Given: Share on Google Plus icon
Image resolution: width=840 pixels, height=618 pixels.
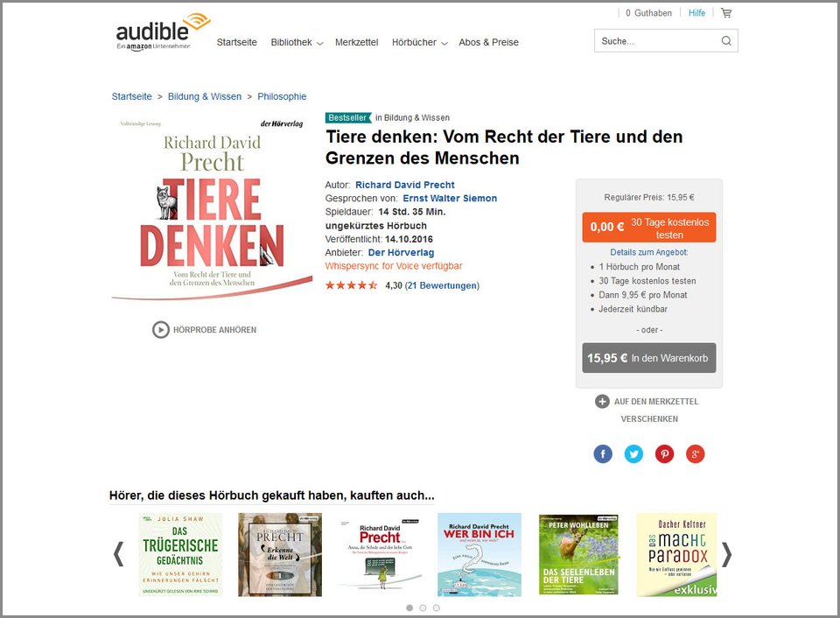Looking at the screenshot, I should (x=696, y=454).
